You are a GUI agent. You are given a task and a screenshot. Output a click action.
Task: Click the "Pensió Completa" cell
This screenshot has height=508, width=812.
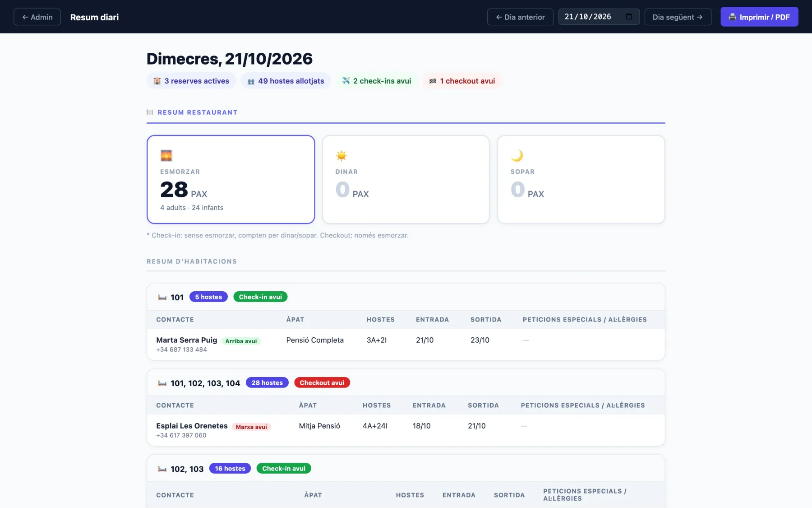(x=315, y=340)
